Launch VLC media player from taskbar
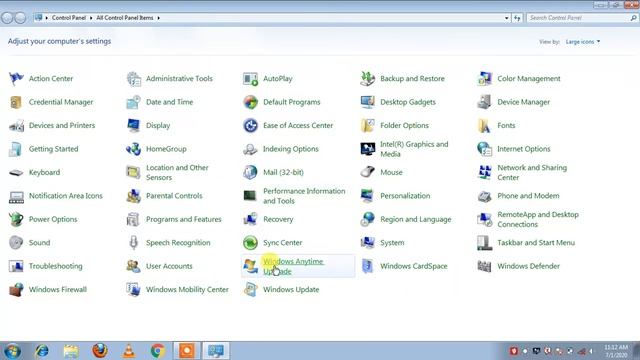Viewport: 640px width, 360px height. pyautogui.click(x=129, y=351)
